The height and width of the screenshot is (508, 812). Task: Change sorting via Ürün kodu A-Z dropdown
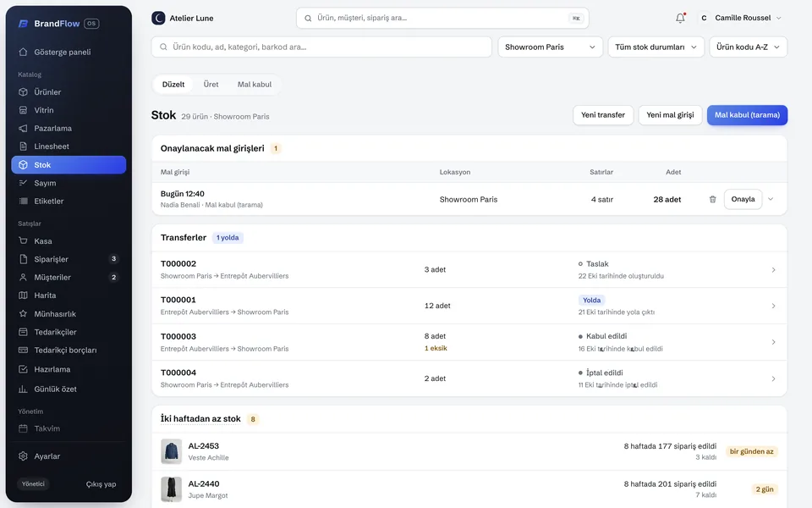tap(748, 47)
